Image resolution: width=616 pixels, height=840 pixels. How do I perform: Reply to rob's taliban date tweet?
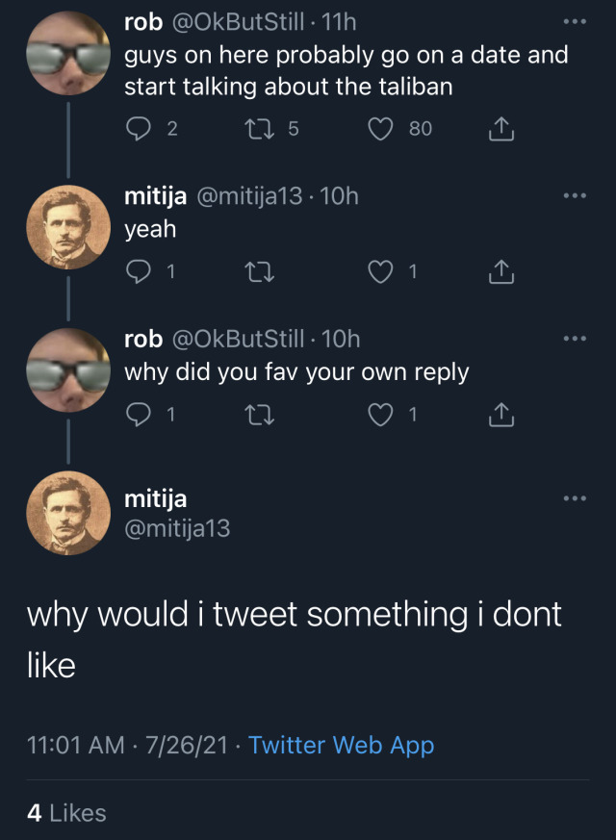[140, 129]
